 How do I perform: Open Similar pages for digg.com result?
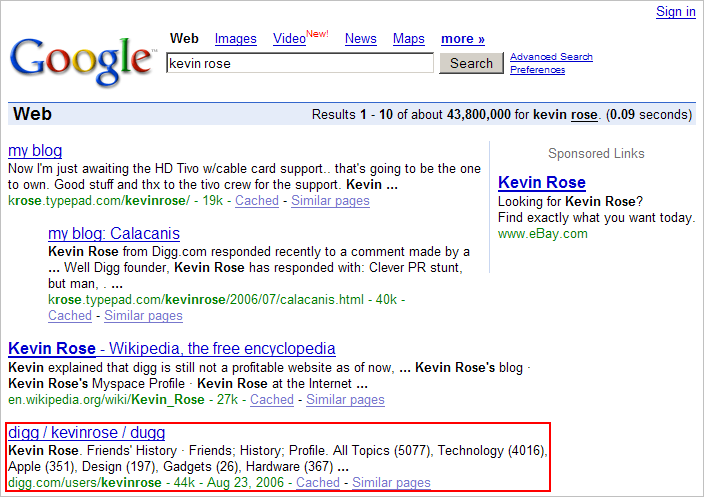391,483
